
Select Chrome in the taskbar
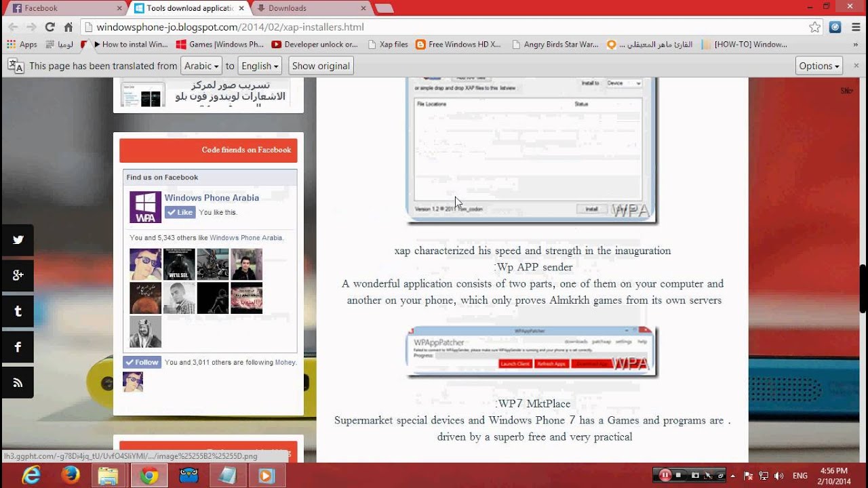pyautogui.click(x=149, y=476)
